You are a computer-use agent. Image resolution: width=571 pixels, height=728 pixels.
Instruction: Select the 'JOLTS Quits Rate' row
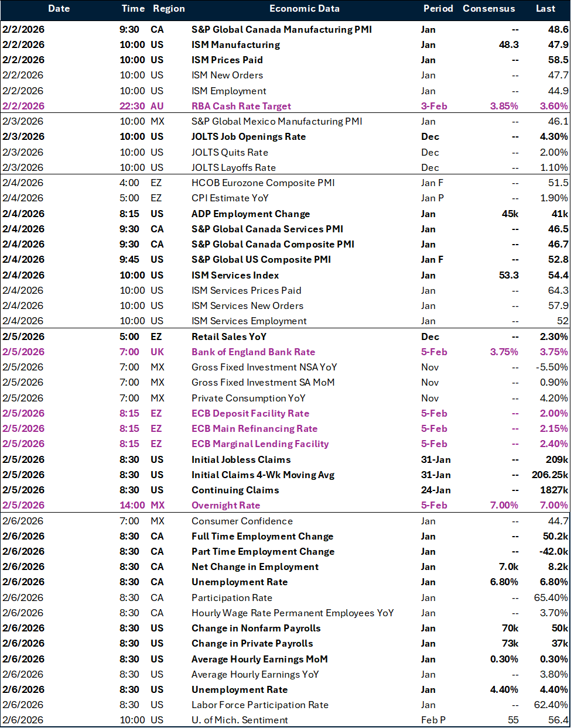coord(230,152)
